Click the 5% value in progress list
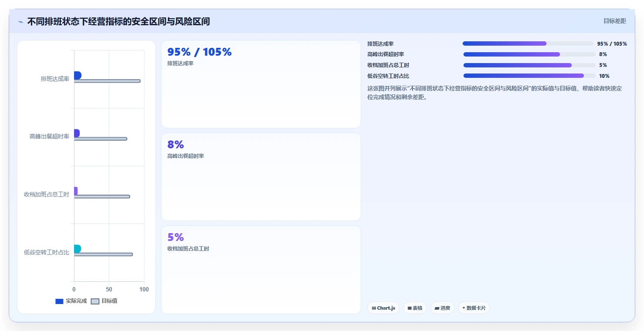Viewport: 644px width, 331px height. point(603,65)
